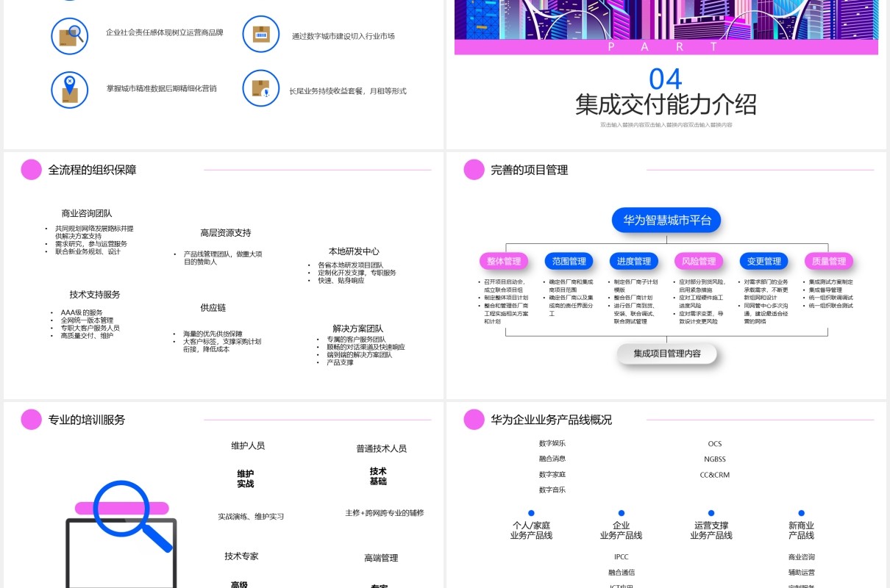
Task: Select the blue 范围管理 label
Action: coord(569,261)
